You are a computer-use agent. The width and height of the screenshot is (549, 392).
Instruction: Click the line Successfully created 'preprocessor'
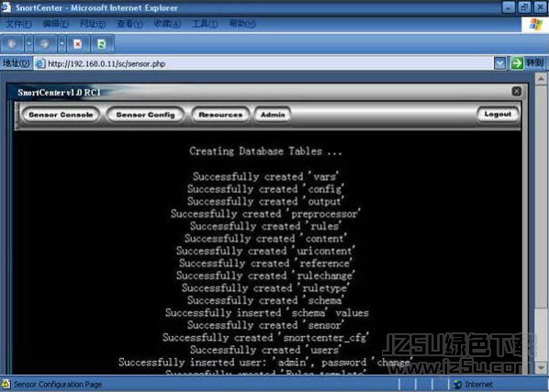pyautogui.click(x=265, y=214)
